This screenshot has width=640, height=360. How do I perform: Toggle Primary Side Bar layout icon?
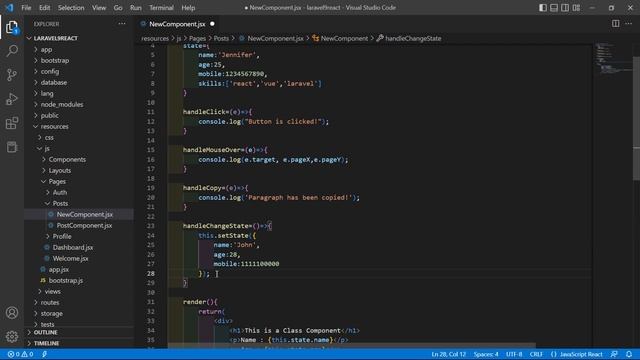[x=543, y=7]
